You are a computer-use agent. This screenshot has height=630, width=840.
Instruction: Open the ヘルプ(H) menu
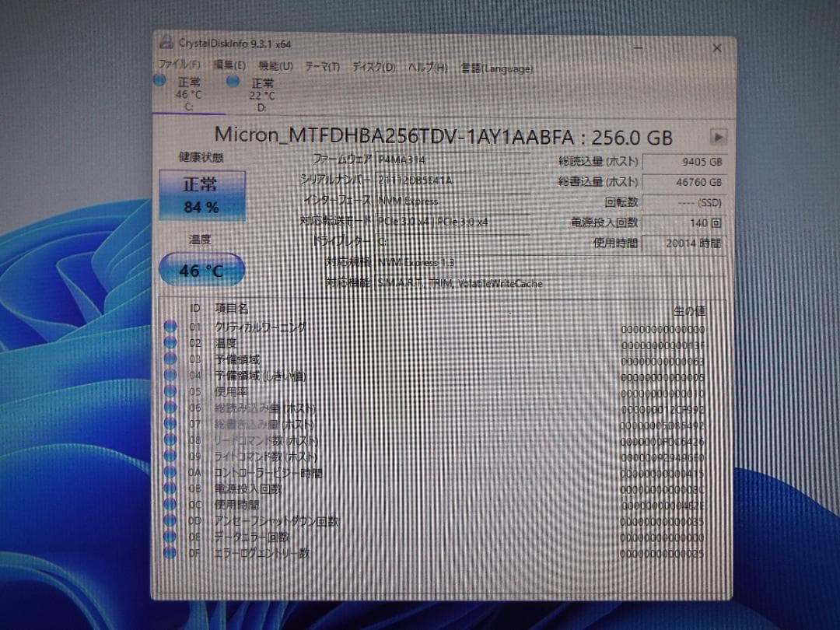428,68
